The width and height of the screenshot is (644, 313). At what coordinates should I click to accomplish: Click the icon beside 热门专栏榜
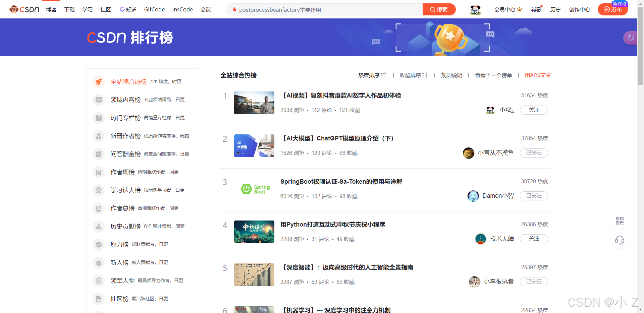coord(99,118)
